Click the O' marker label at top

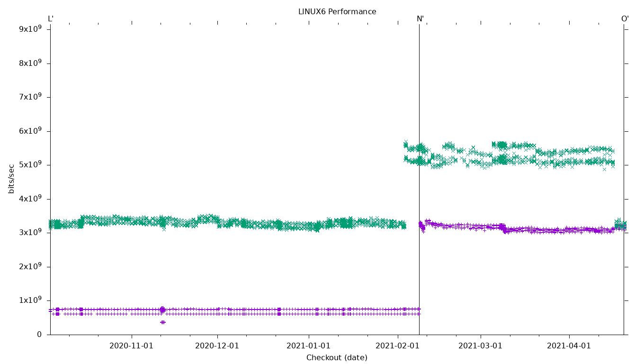tap(625, 19)
